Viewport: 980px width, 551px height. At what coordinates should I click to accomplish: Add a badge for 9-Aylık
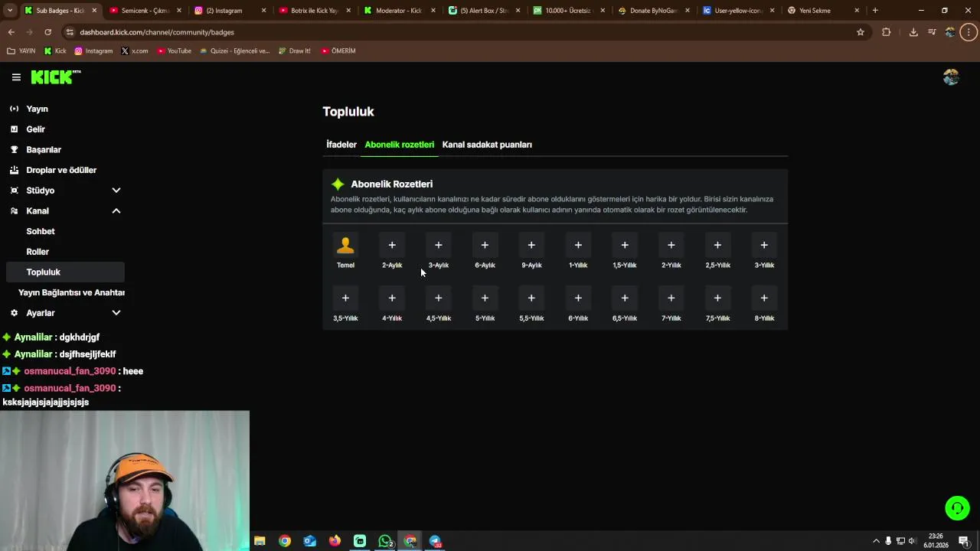point(531,245)
